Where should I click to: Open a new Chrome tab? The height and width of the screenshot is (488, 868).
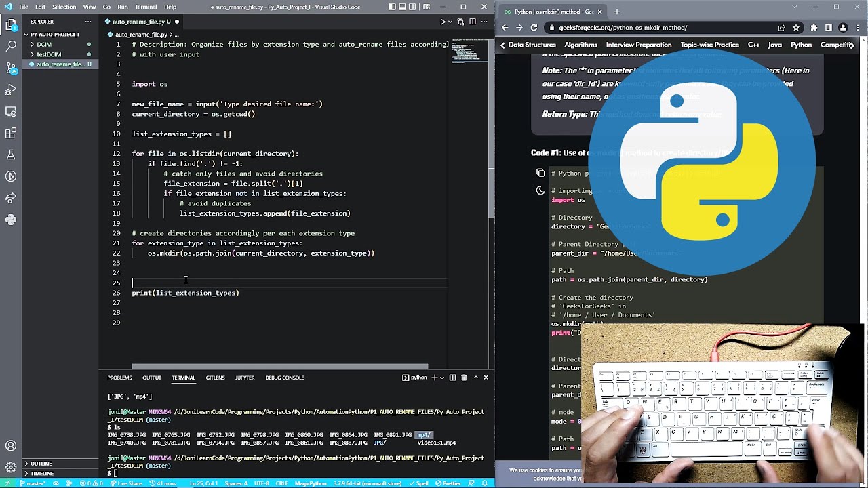(x=616, y=12)
